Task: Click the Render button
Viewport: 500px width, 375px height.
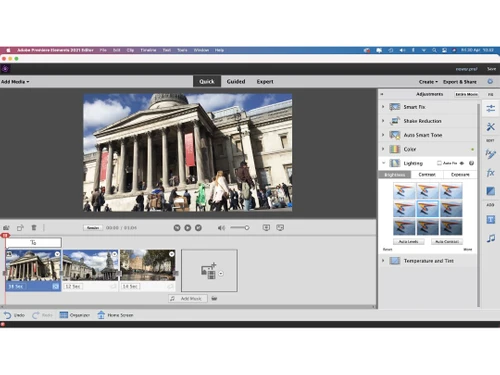Action: (x=93, y=228)
